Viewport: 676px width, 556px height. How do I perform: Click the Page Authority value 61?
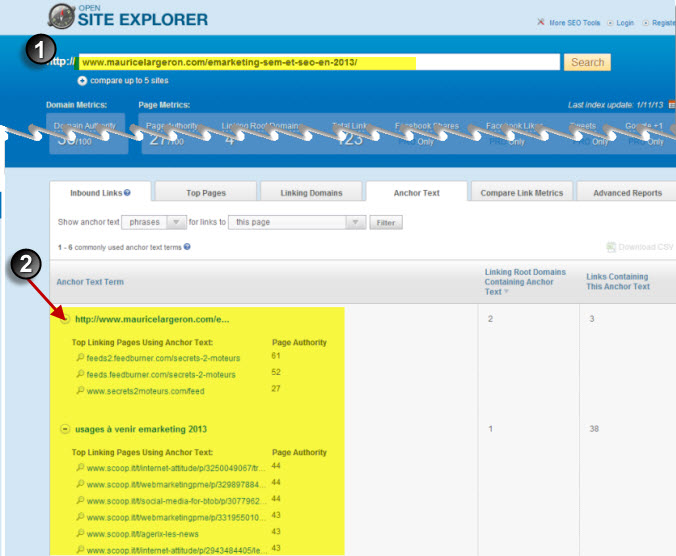click(276, 356)
